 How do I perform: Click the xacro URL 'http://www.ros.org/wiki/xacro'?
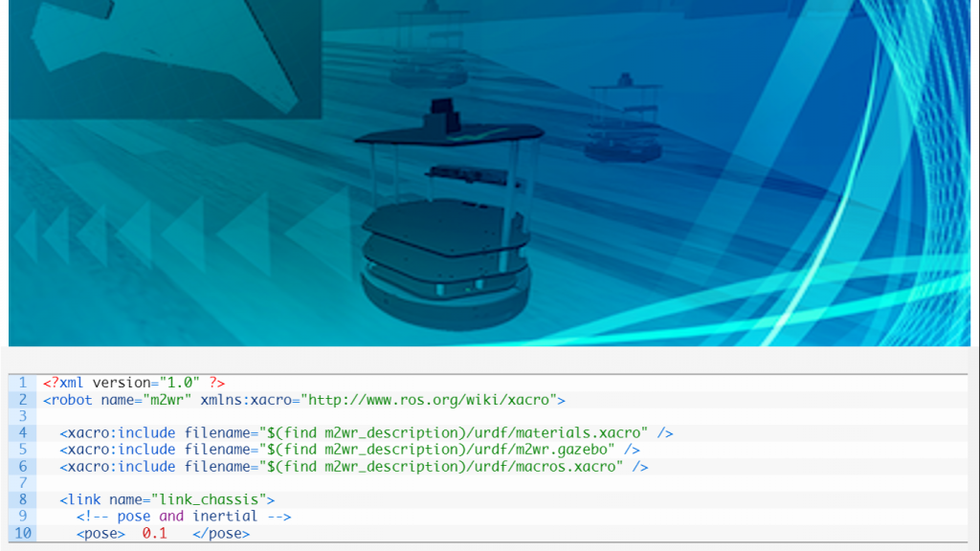(429, 399)
